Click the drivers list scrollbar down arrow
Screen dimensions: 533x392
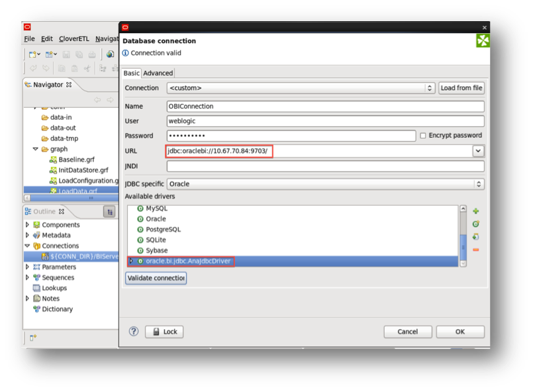coord(463,264)
